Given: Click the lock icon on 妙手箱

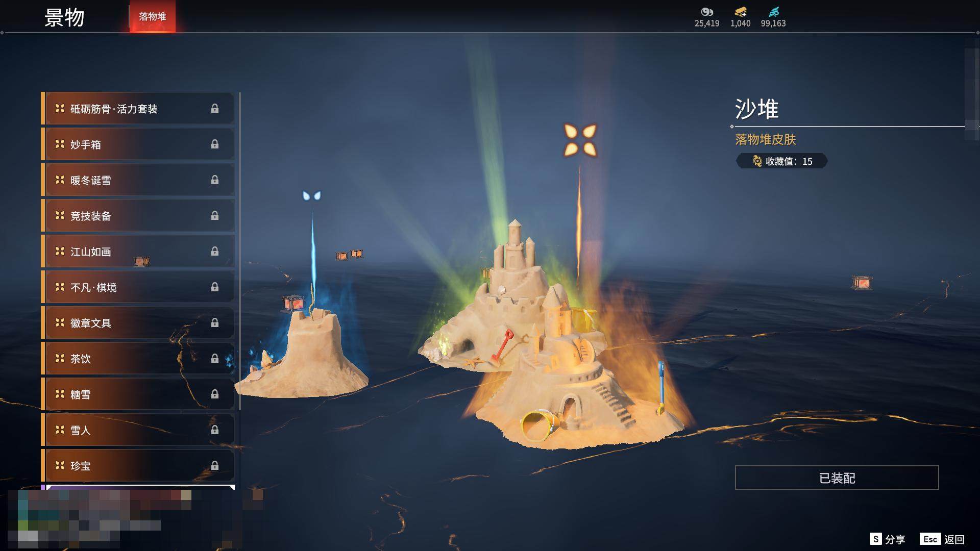Looking at the screenshot, I should [x=215, y=144].
